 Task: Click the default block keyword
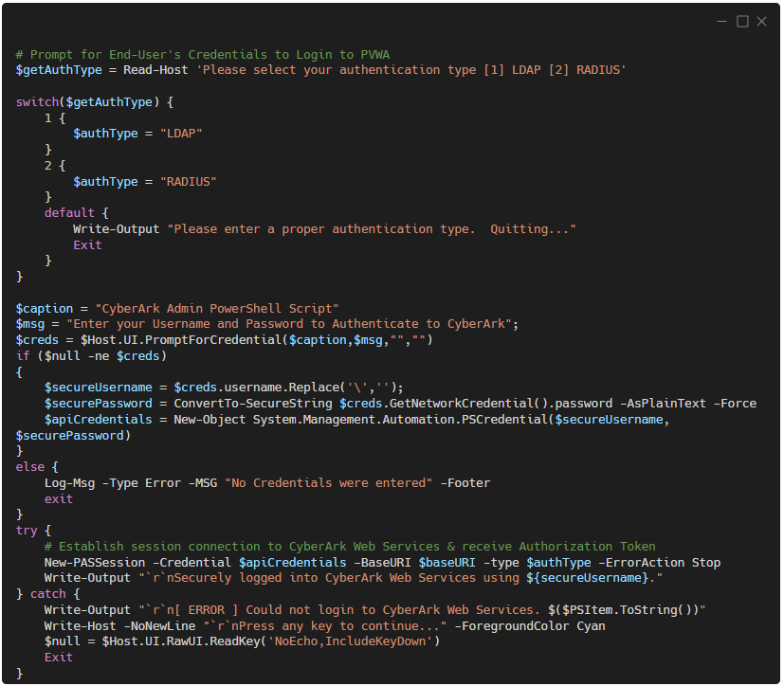click(x=66, y=212)
